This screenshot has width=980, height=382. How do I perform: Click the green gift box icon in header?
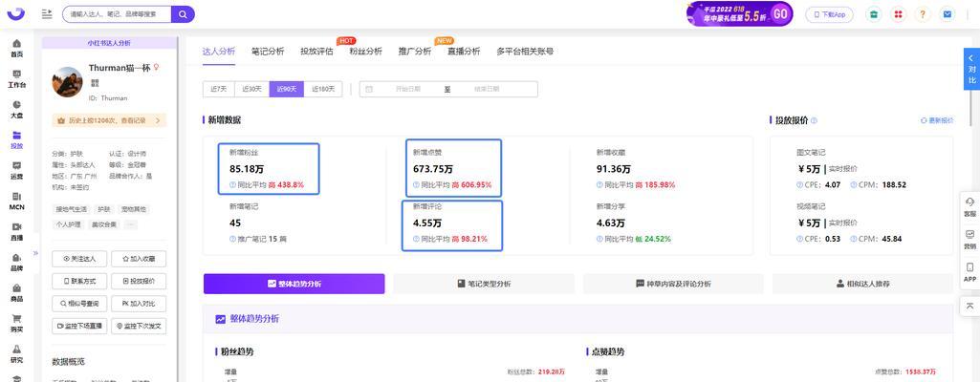click(x=873, y=14)
